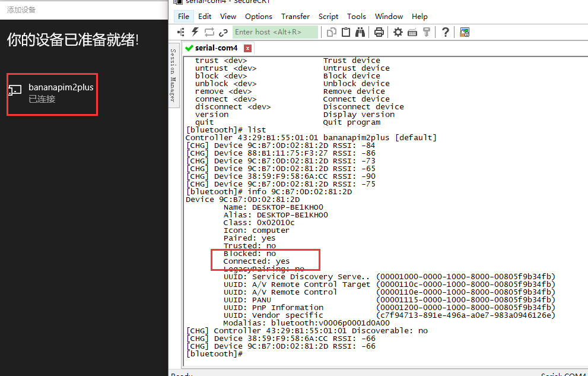Open the Edit menu
This screenshot has width=588, height=376.
[205, 17]
